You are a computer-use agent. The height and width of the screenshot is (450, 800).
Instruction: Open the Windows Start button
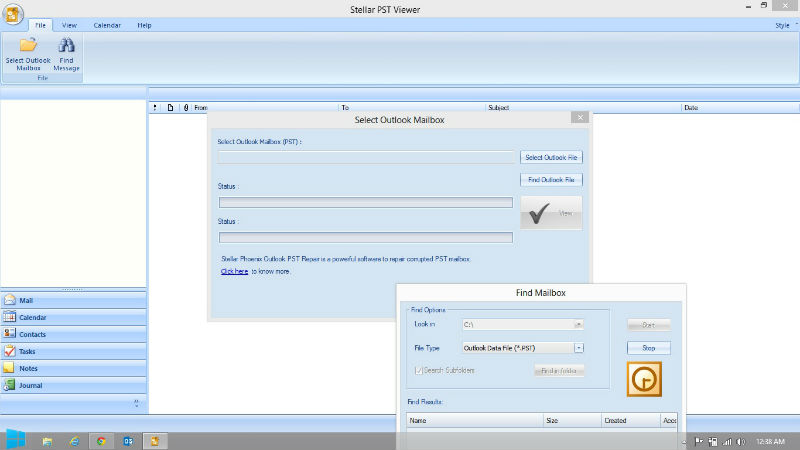tap(15, 440)
